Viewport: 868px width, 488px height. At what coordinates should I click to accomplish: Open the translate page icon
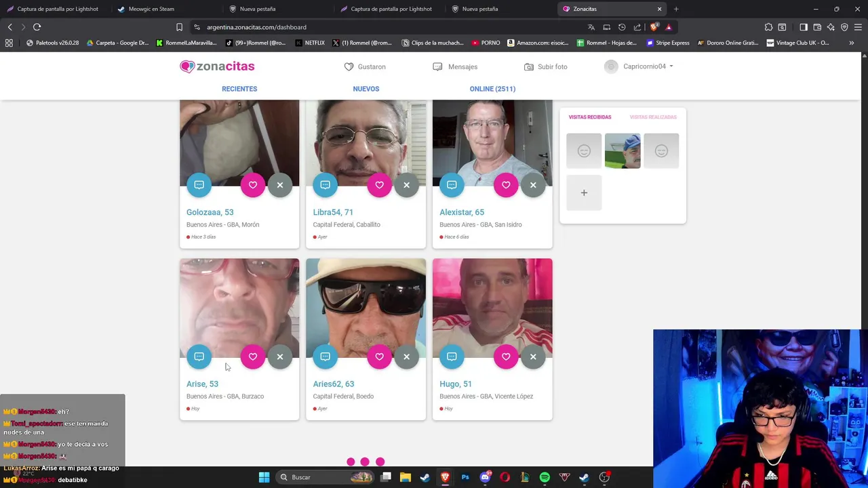(591, 27)
